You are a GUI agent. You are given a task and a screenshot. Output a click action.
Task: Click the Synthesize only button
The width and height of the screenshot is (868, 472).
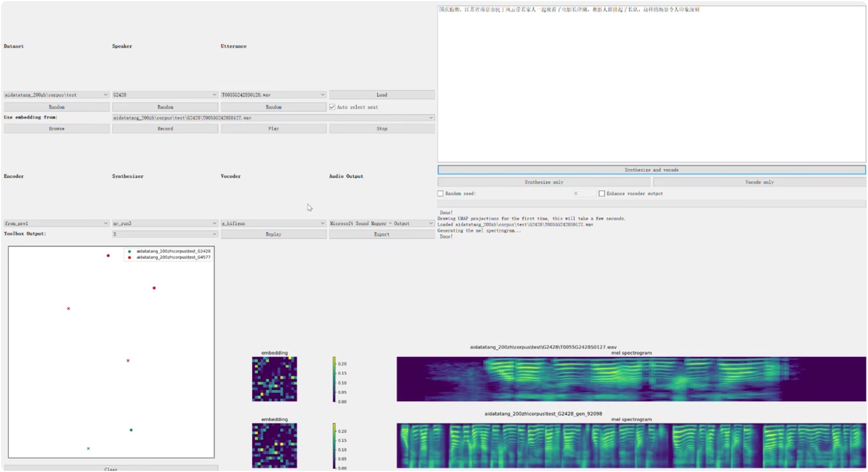[x=543, y=182]
